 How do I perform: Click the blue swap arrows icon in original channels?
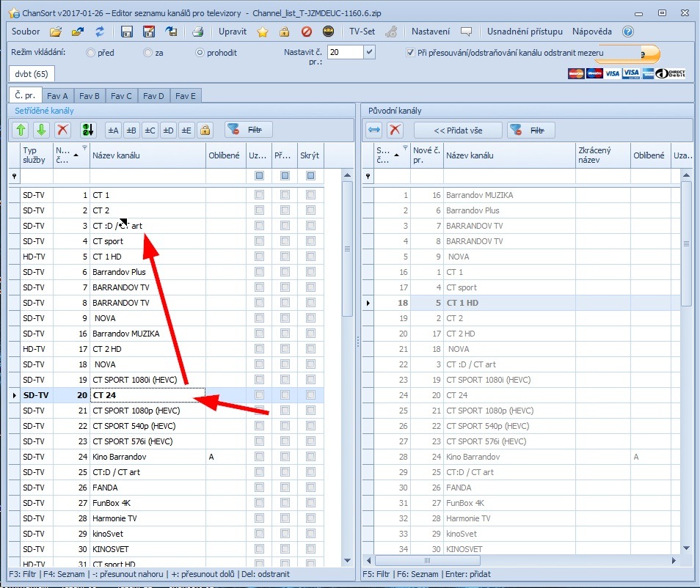[x=374, y=131]
